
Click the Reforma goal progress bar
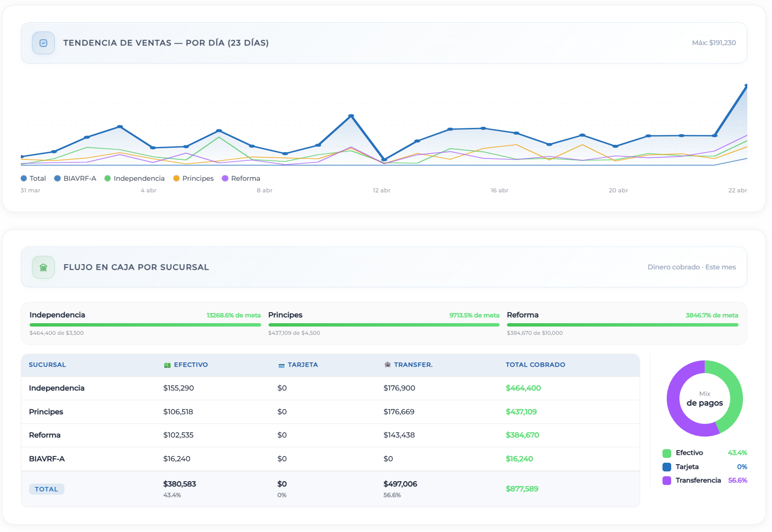(x=623, y=325)
